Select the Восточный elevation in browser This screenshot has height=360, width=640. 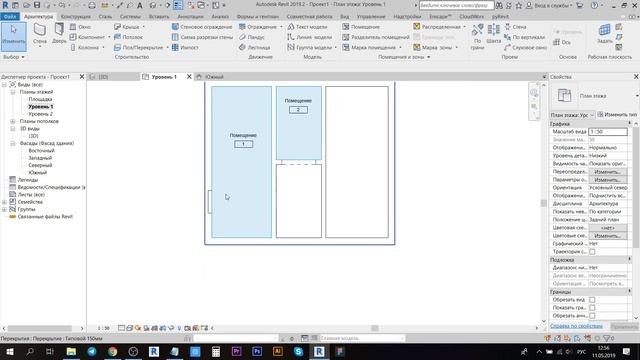click(41, 151)
